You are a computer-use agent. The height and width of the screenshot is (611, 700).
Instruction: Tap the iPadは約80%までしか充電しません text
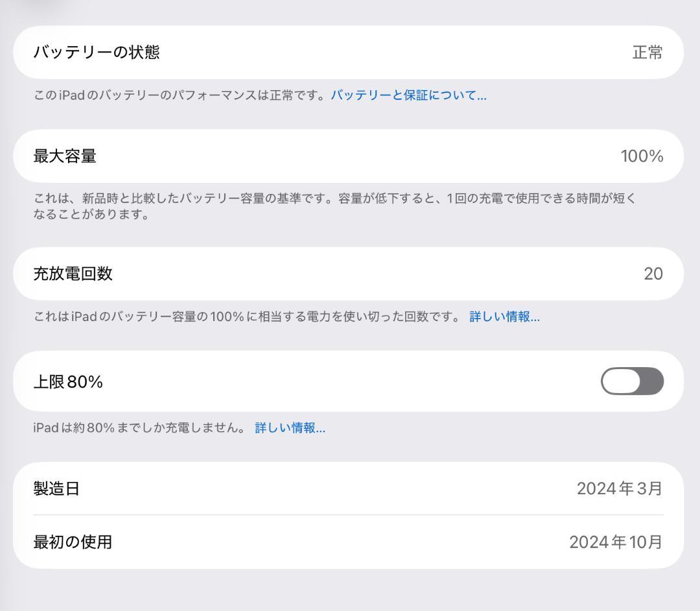click(x=143, y=427)
